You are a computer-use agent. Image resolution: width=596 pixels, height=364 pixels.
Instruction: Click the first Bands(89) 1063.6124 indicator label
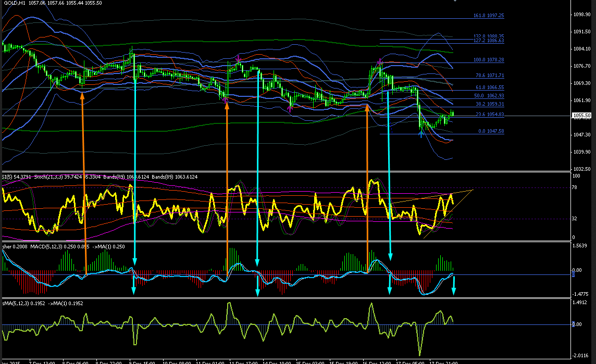(x=126, y=177)
